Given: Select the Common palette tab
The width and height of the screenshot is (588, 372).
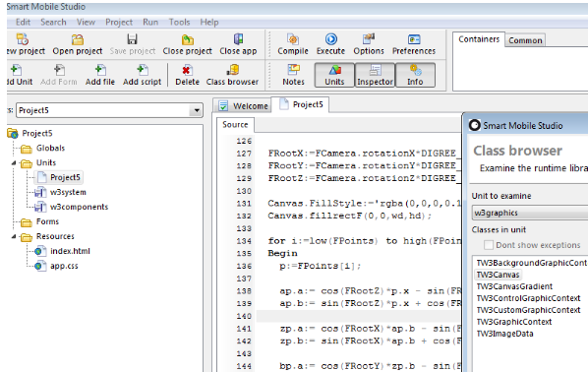Looking at the screenshot, I should (525, 40).
